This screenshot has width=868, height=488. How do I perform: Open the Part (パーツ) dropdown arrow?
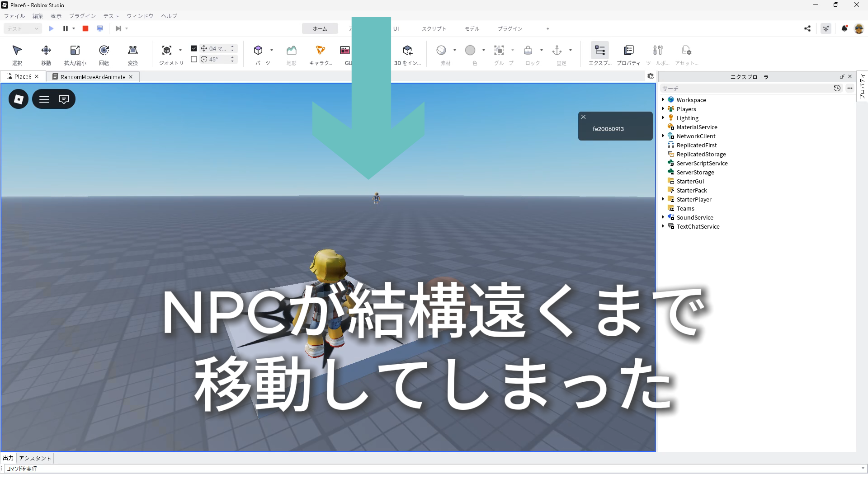[x=272, y=50]
